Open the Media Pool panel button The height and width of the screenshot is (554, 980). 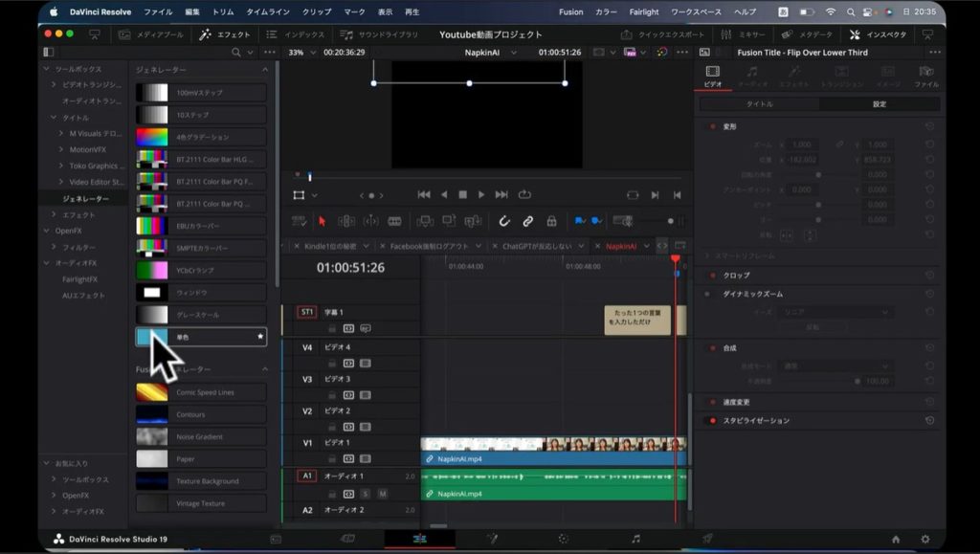point(151,34)
